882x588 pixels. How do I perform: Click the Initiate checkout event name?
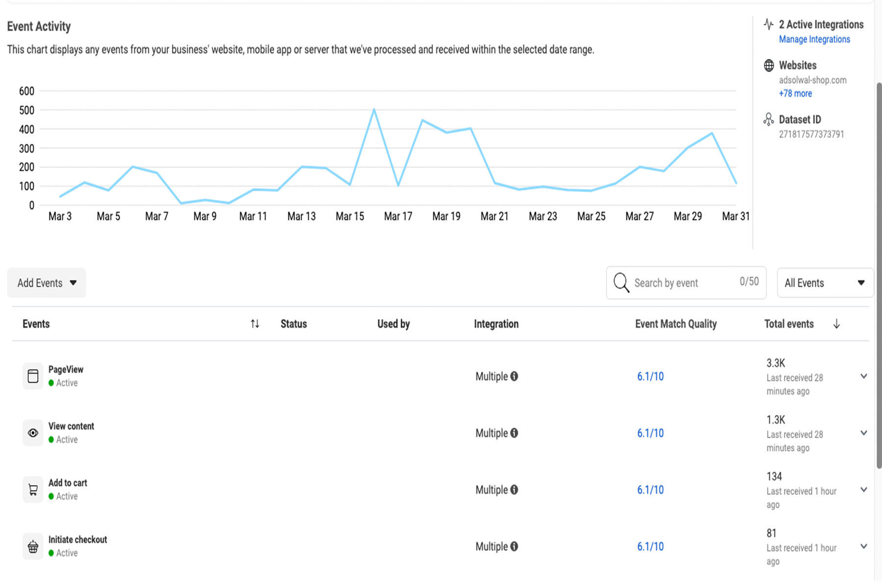coord(77,539)
